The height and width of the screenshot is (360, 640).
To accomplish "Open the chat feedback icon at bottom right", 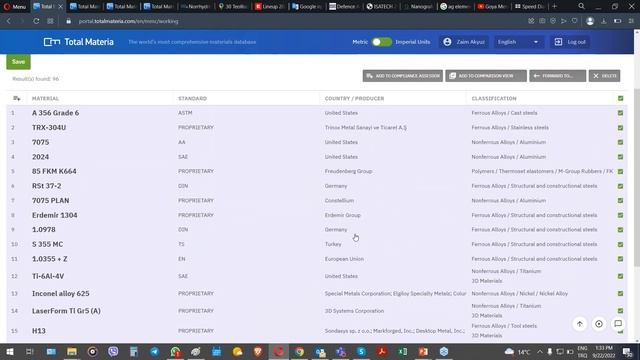I will pyautogui.click(x=618, y=324).
